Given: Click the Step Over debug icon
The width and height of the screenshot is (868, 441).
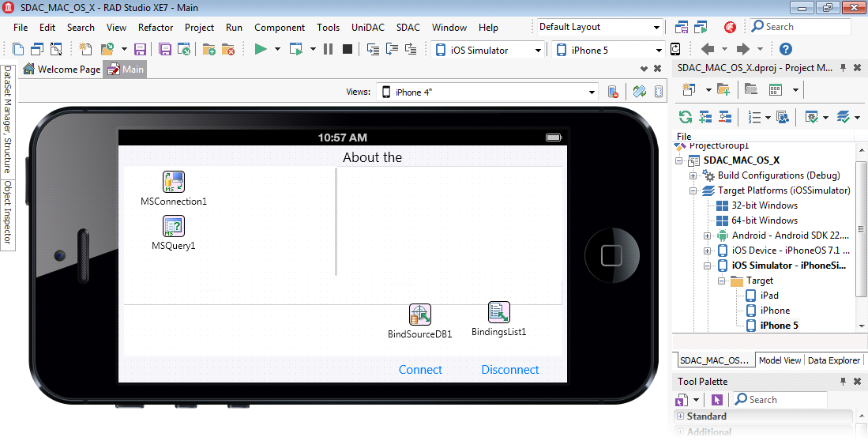Looking at the screenshot, I should tap(392, 49).
